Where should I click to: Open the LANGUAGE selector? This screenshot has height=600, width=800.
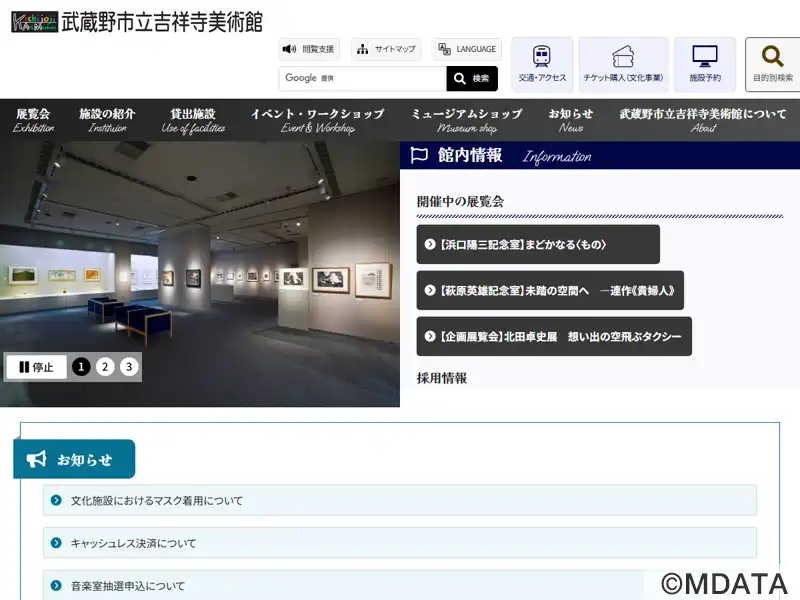(467, 49)
